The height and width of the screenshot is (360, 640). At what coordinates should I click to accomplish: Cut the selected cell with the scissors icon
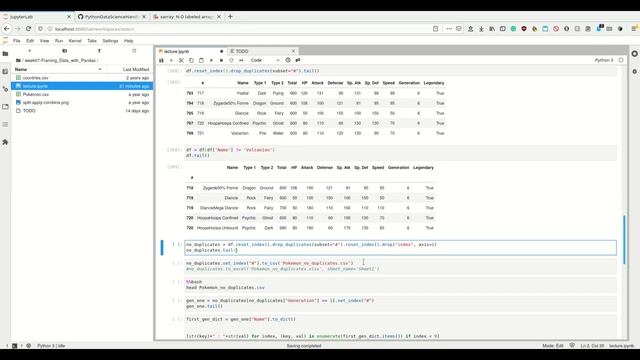click(x=181, y=60)
